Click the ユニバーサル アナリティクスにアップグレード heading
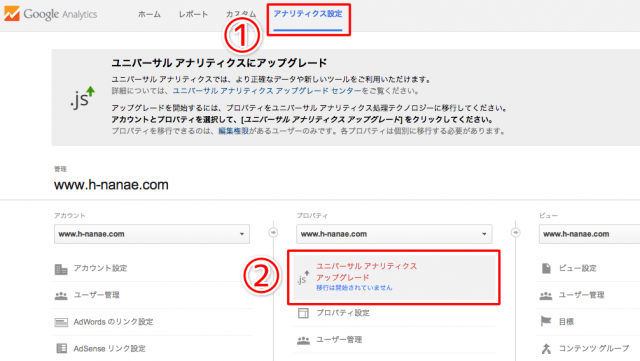Screen dimensions: 640x361 pos(219,63)
